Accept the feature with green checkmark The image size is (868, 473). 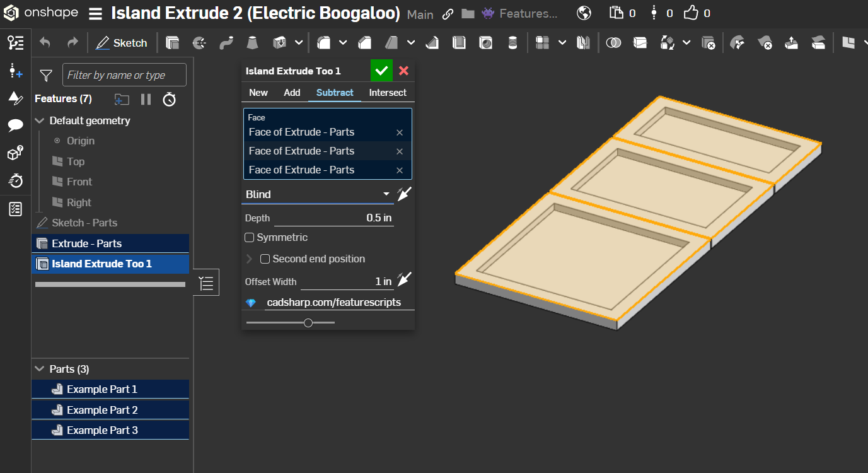[381, 71]
